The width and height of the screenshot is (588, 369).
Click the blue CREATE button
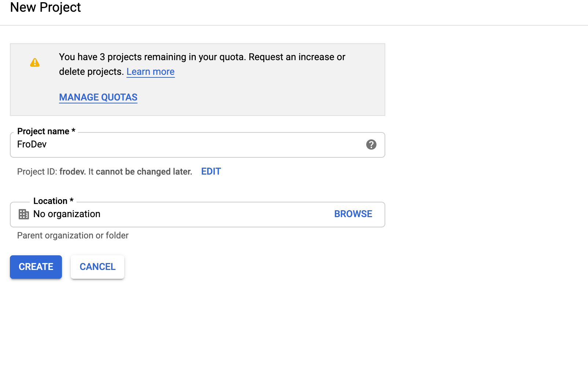point(36,267)
